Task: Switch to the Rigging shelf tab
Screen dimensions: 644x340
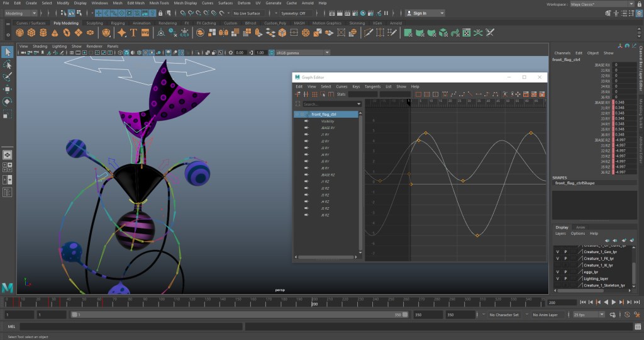Action: (118, 23)
